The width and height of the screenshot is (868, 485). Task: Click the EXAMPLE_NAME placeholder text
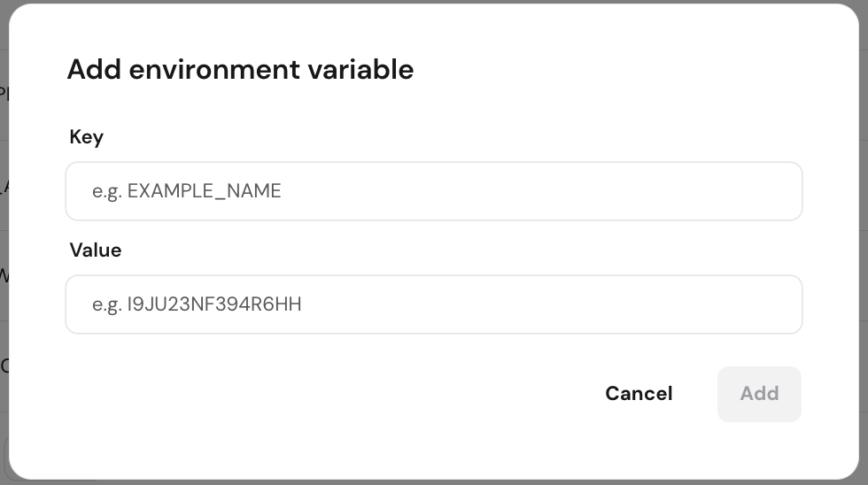point(205,191)
